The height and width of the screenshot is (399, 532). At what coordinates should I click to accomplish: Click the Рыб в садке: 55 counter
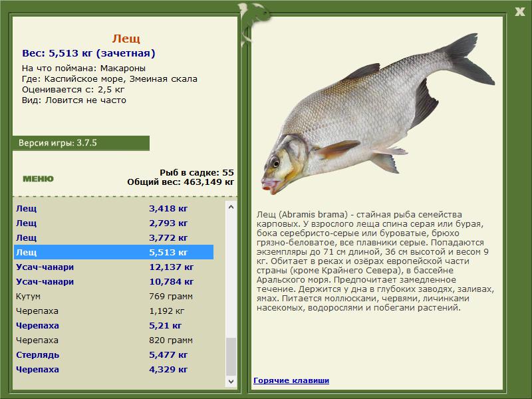[197, 172]
